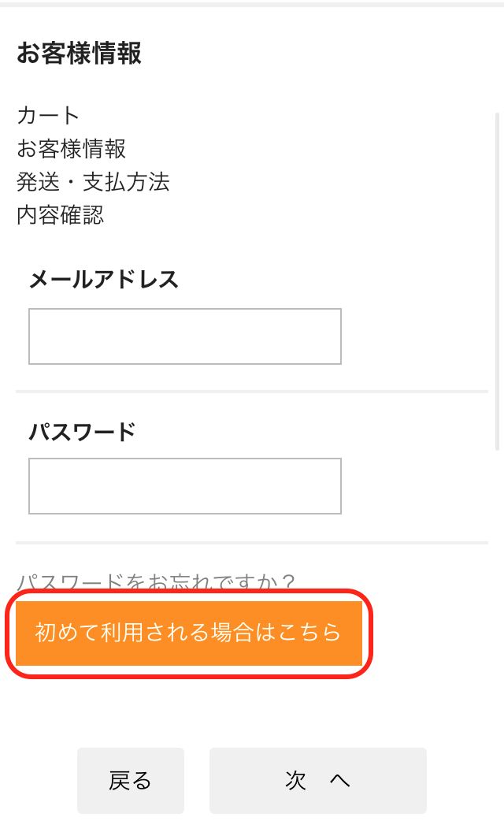The width and height of the screenshot is (504, 832).
Task: Click the blank area between 戻る and 次へ
Action: pos(197,780)
